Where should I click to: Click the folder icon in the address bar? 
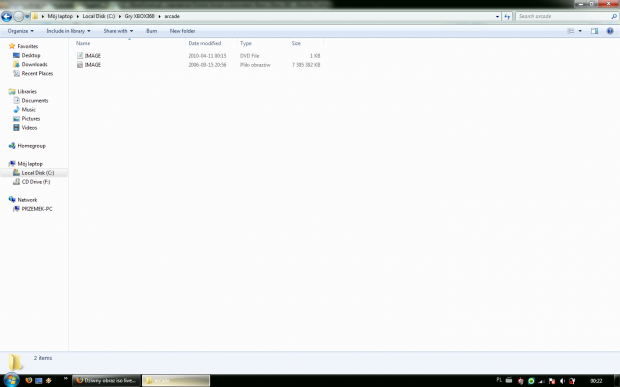(x=35, y=16)
